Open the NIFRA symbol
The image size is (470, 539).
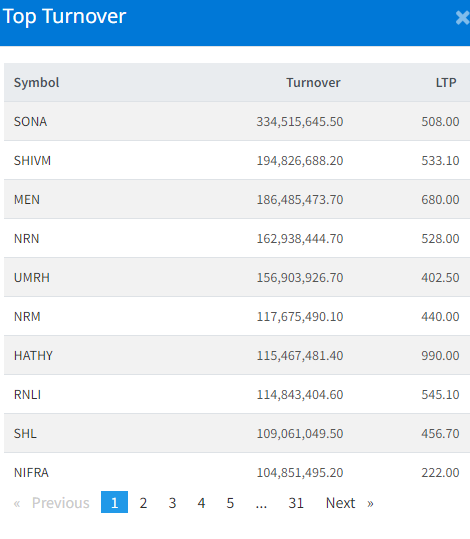(31, 473)
